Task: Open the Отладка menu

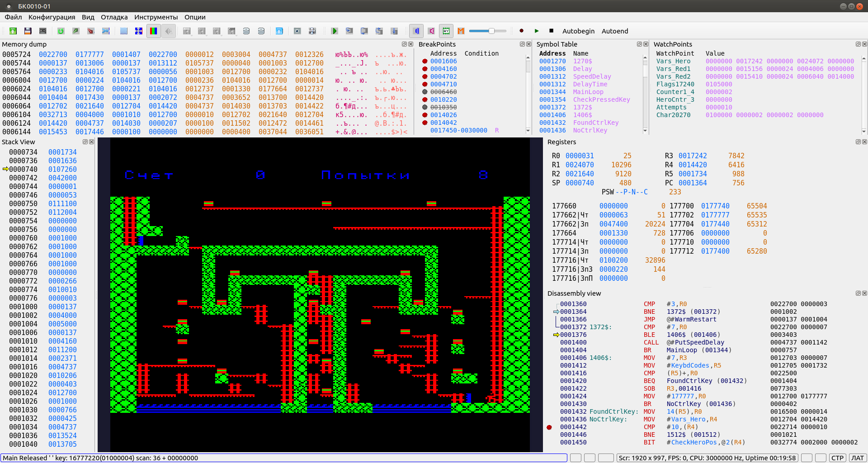Action: tap(114, 17)
